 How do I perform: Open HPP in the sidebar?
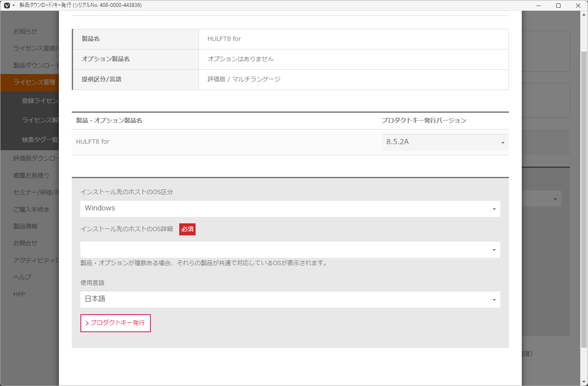pyautogui.click(x=19, y=294)
